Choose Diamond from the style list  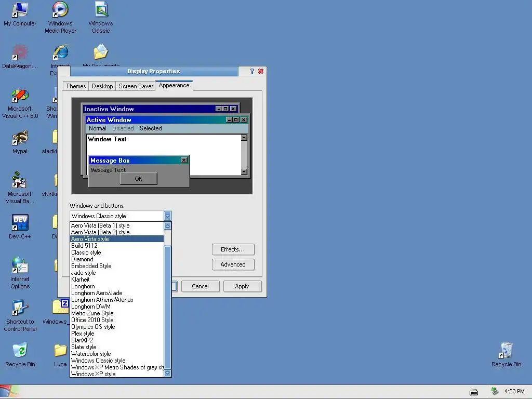(x=117, y=259)
